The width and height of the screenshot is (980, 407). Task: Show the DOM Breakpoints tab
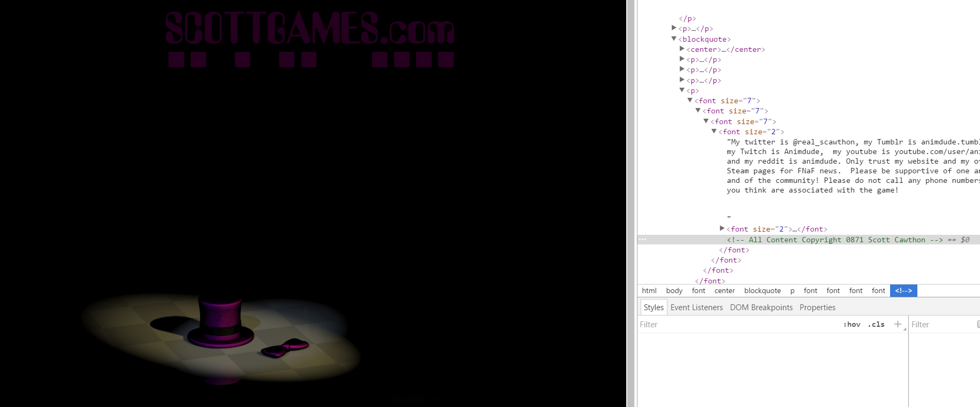tap(761, 307)
